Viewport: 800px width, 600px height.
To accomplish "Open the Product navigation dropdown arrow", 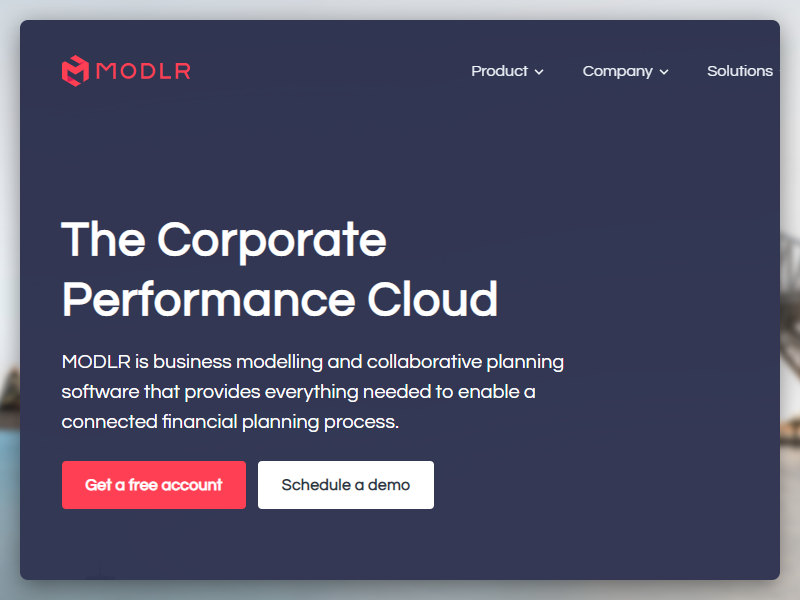I will (539, 72).
